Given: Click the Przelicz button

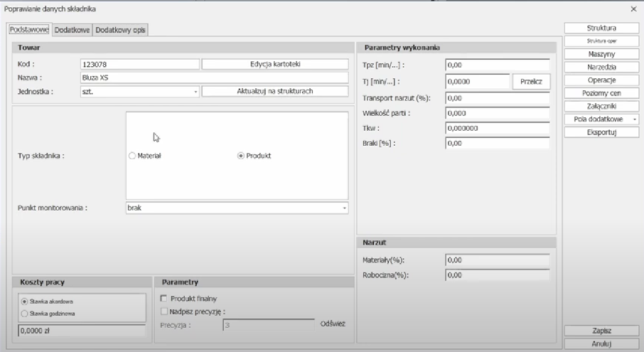Looking at the screenshot, I should pyautogui.click(x=530, y=82).
